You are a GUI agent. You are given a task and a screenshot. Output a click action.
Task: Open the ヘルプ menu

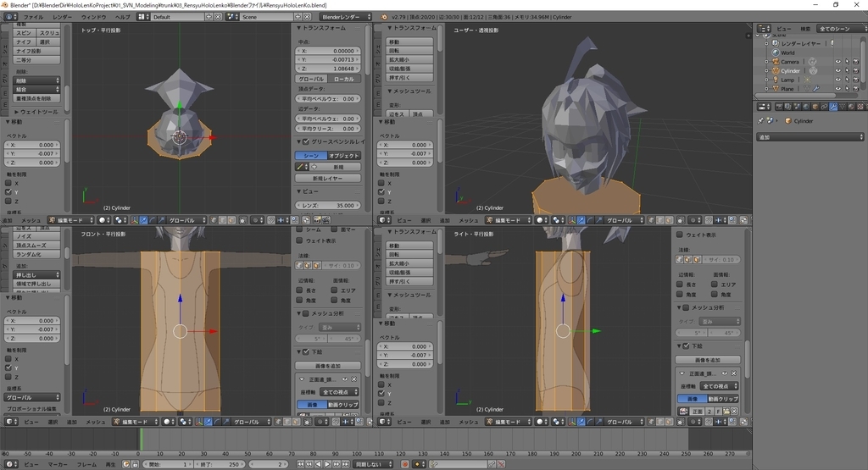[x=122, y=17]
